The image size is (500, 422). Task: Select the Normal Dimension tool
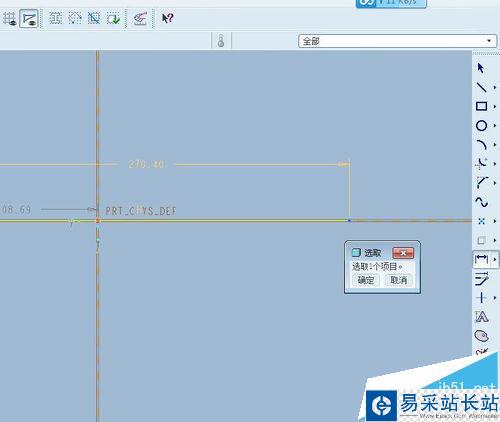[481, 259]
